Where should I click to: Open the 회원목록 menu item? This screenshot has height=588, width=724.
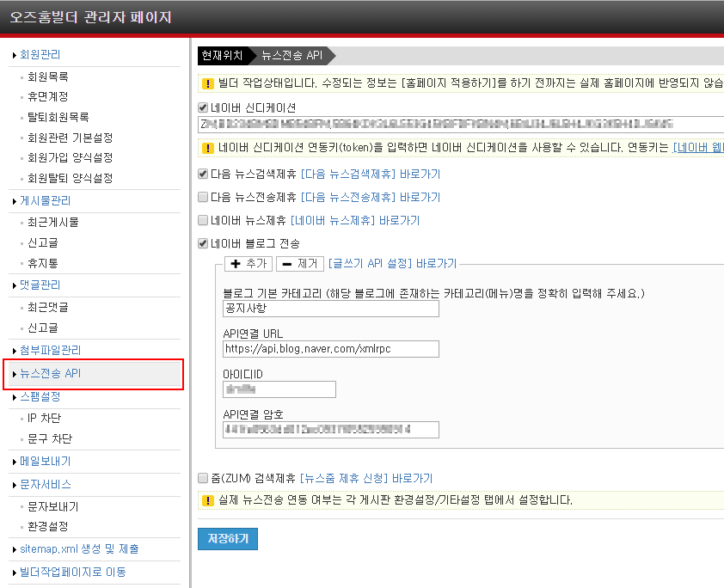pos(47,77)
